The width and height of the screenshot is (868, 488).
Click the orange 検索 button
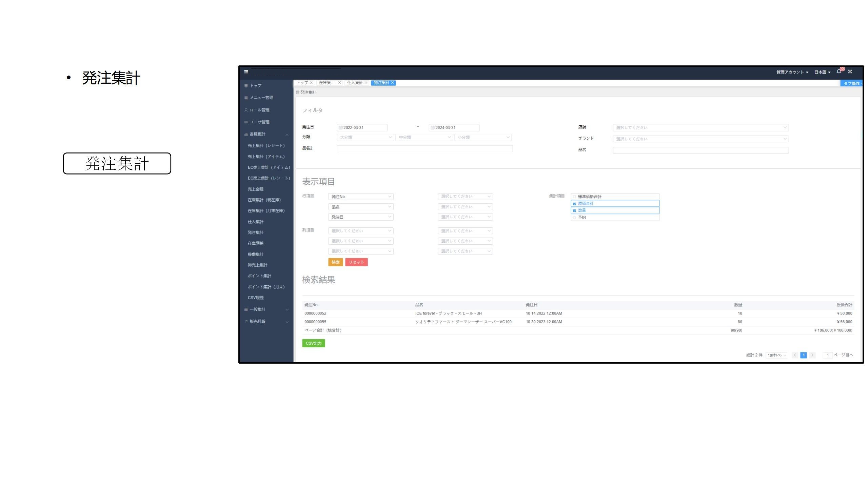[335, 262]
